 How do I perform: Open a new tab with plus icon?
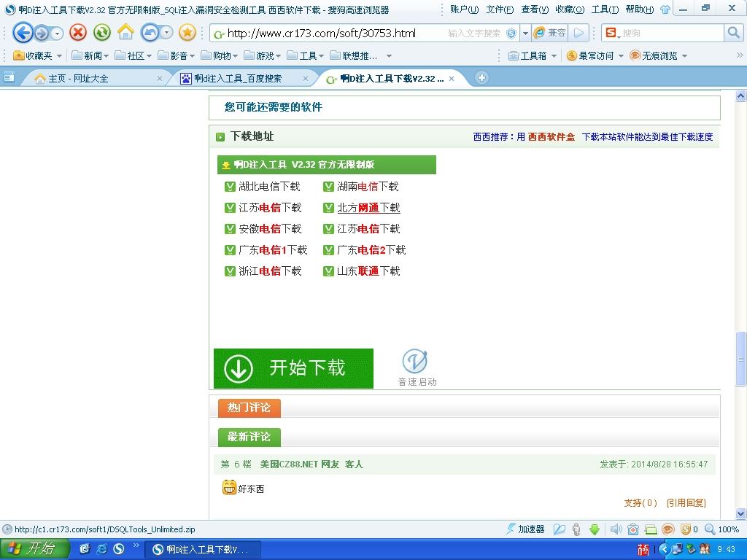point(481,77)
